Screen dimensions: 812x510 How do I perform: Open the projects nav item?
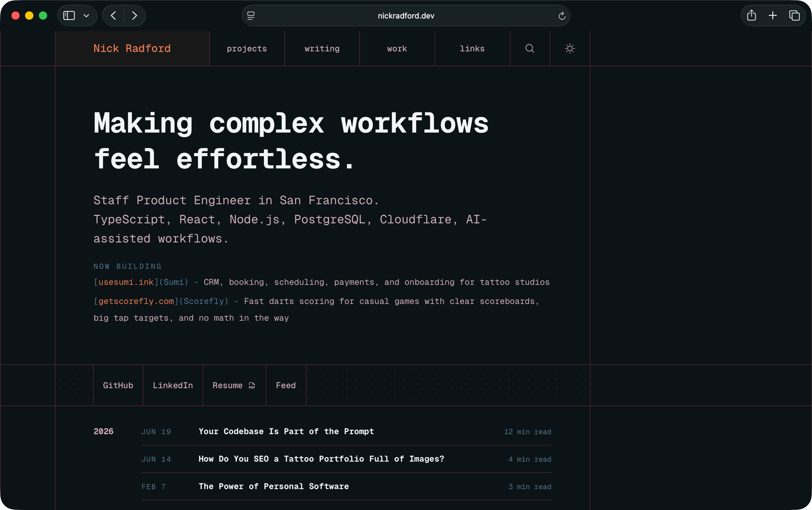coord(247,49)
